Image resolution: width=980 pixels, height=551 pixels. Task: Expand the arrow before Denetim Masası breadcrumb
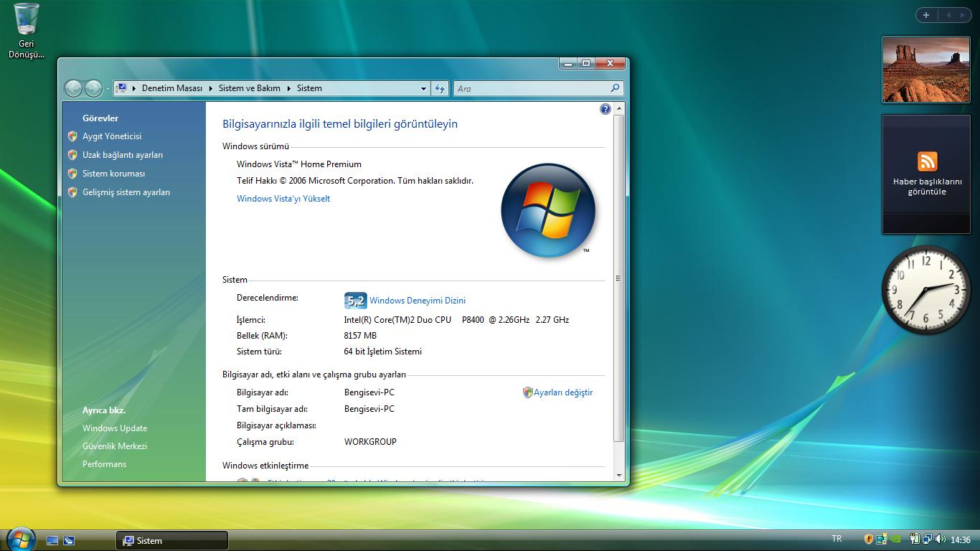click(x=134, y=88)
